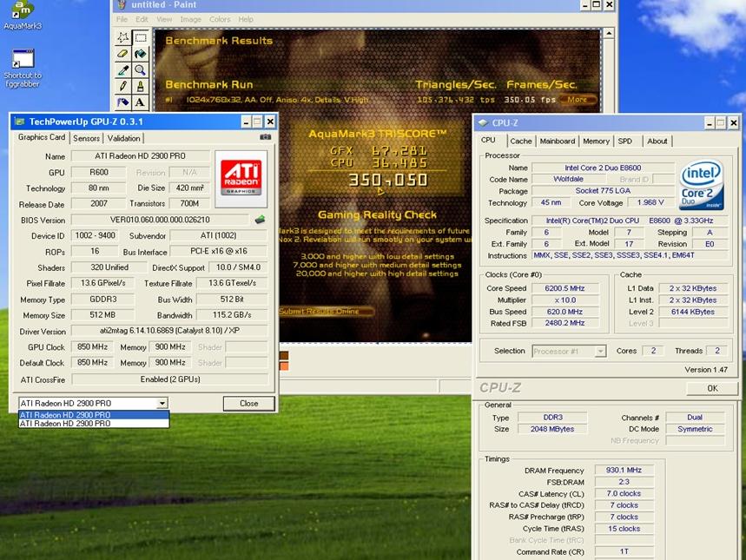Open the AquaMark3 desktop icon
The width and height of the screenshot is (746, 560).
click(22, 16)
